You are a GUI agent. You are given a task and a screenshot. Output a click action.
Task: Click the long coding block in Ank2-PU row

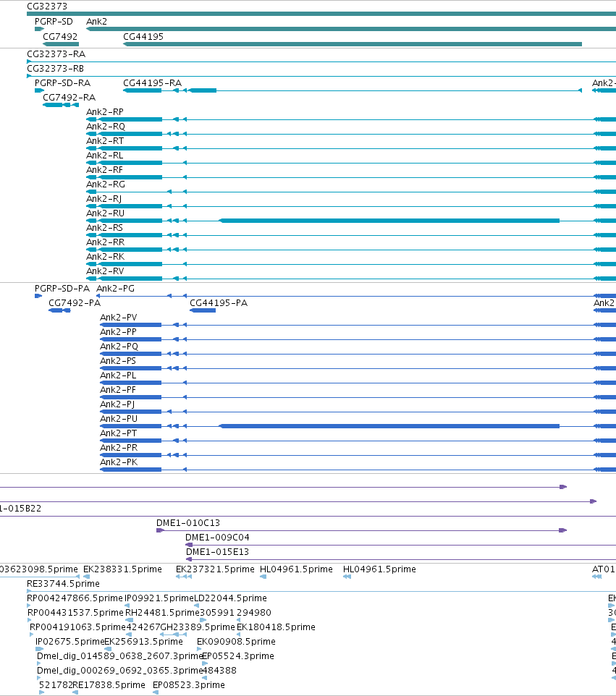(x=389, y=426)
